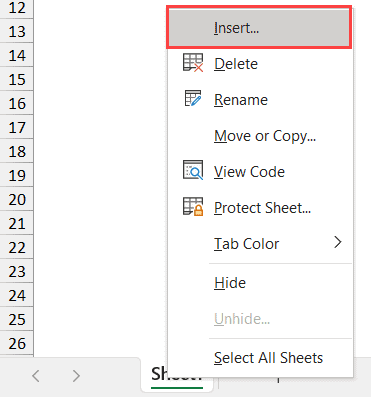Click the Protect Sheet lock icon
371x397 pixels.
tap(193, 206)
